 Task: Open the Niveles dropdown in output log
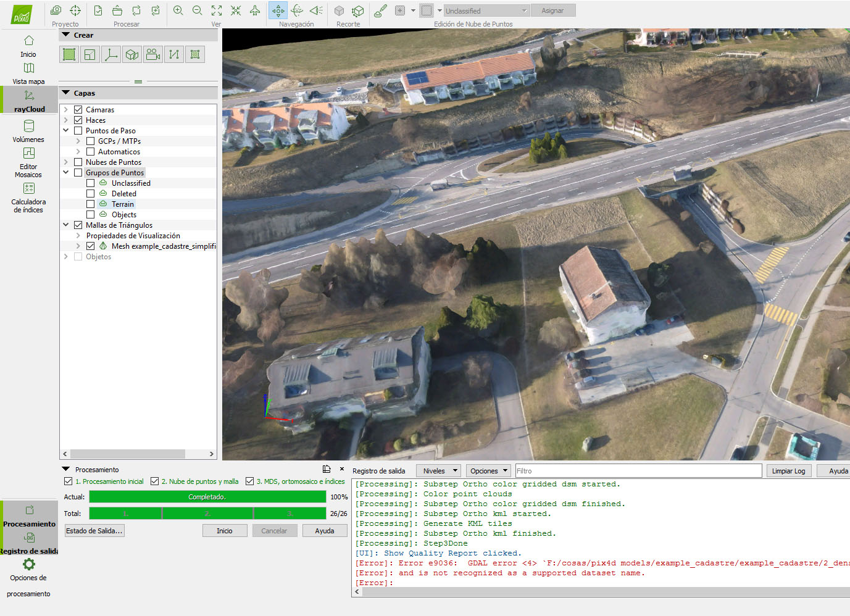click(439, 471)
